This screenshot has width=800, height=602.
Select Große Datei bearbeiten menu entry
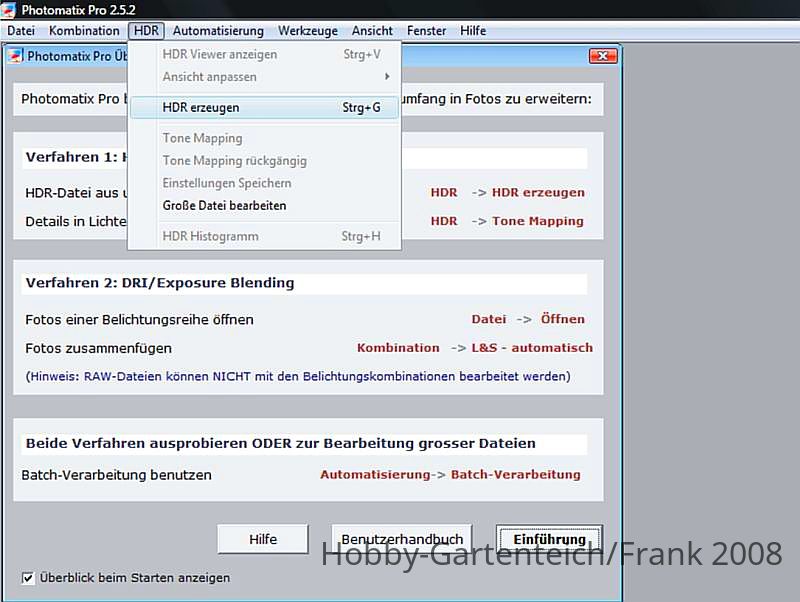264,206
